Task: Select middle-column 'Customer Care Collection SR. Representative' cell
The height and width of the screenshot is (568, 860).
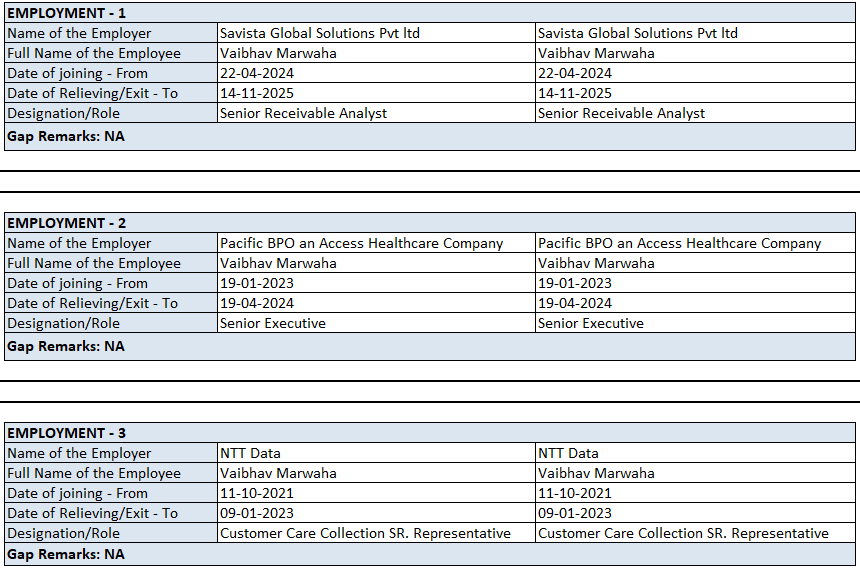Action: point(376,533)
